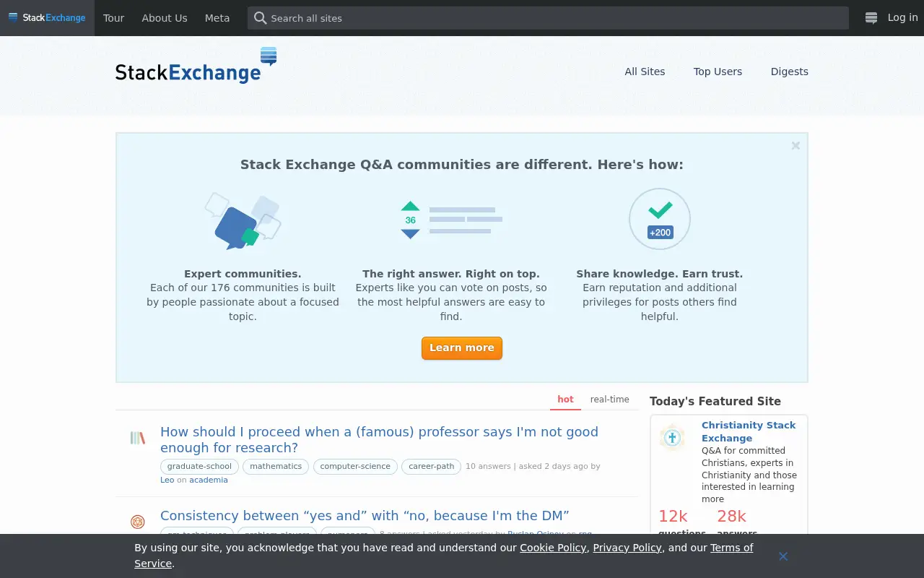Image resolution: width=924 pixels, height=578 pixels.
Task: Click the downvote arrow illustration below 36
Action: pos(410,234)
